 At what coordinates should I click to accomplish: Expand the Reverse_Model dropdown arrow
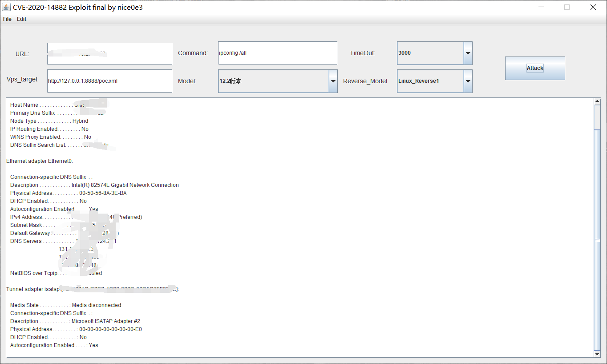[x=468, y=81]
